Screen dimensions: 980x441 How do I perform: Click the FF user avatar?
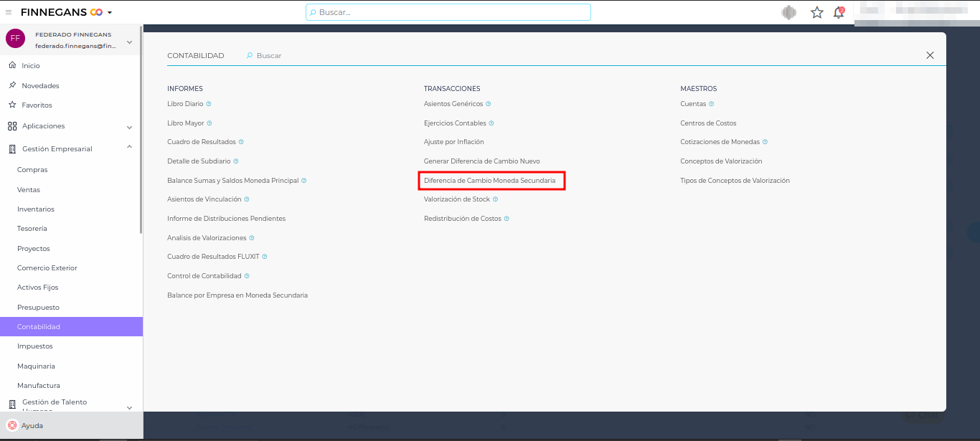click(x=15, y=39)
